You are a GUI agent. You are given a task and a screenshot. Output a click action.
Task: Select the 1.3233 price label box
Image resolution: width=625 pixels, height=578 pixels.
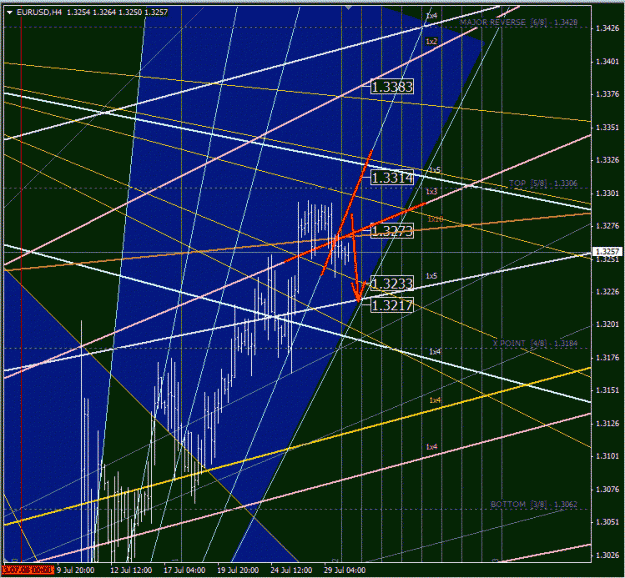point(392,283)
